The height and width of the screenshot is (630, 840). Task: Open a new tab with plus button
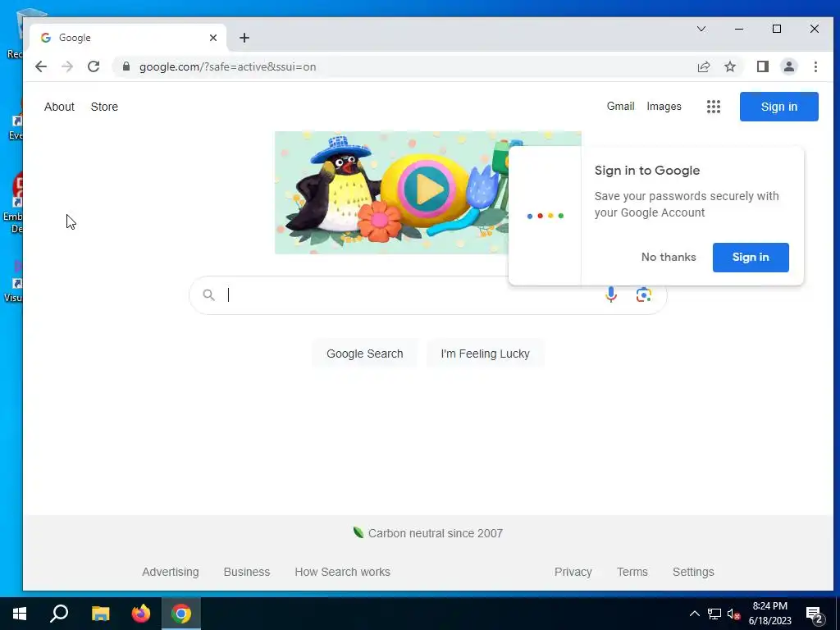point(244,38)
